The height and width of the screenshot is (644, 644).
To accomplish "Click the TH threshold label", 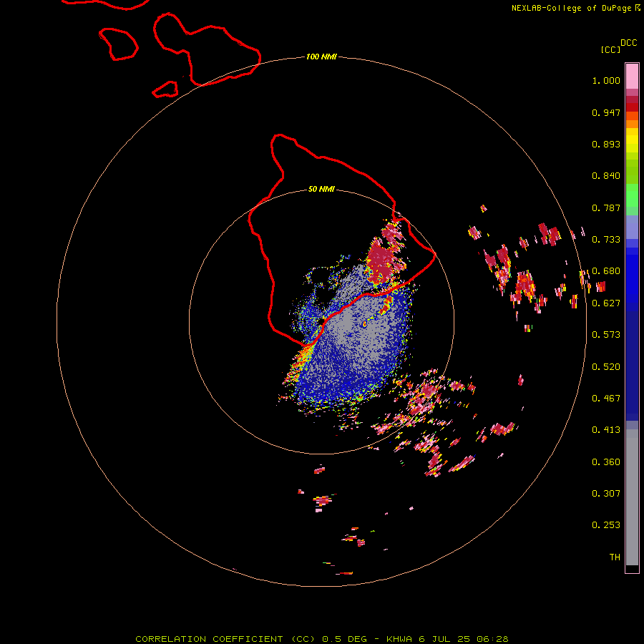I will coord(615,557).
